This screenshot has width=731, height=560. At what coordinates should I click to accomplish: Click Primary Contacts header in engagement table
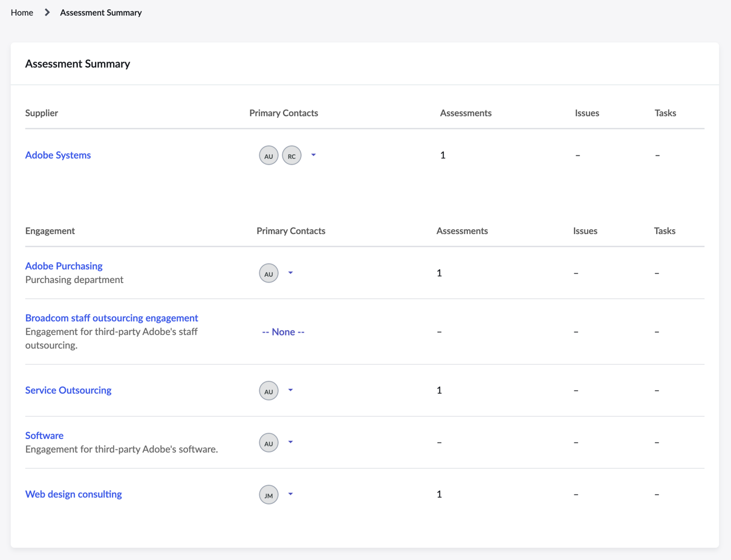point(291,230)
